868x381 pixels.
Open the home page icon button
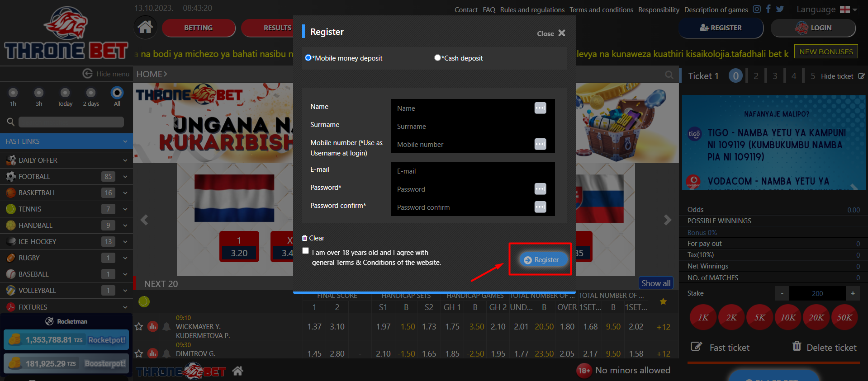click(145, 27)
